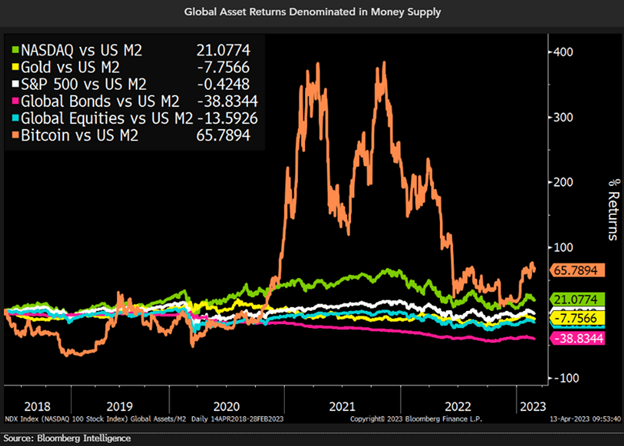Click the green NASDAQ legend color swatch
This screenshot has width=624, height=446.
tap(13, 47)
